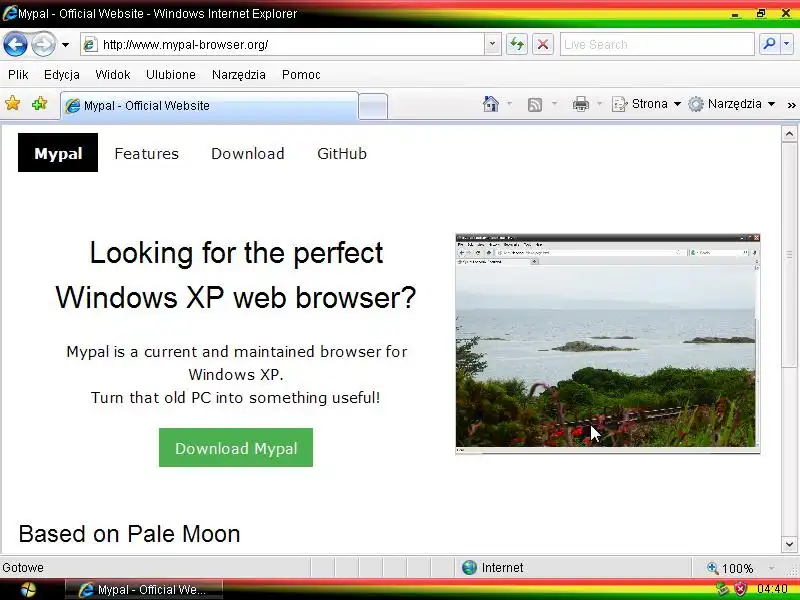Click the Mypal logo button on page
This screenshot has height=600, width=800.
[x=58, y=153]
